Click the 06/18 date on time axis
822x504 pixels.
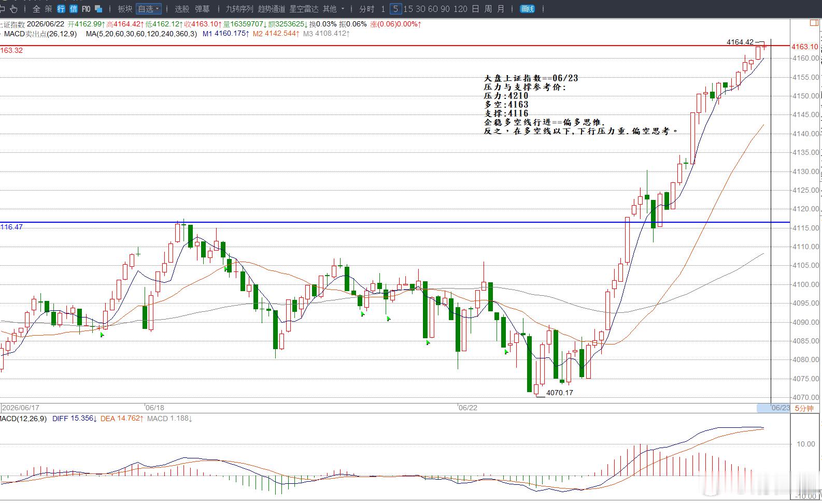(155, 408)
